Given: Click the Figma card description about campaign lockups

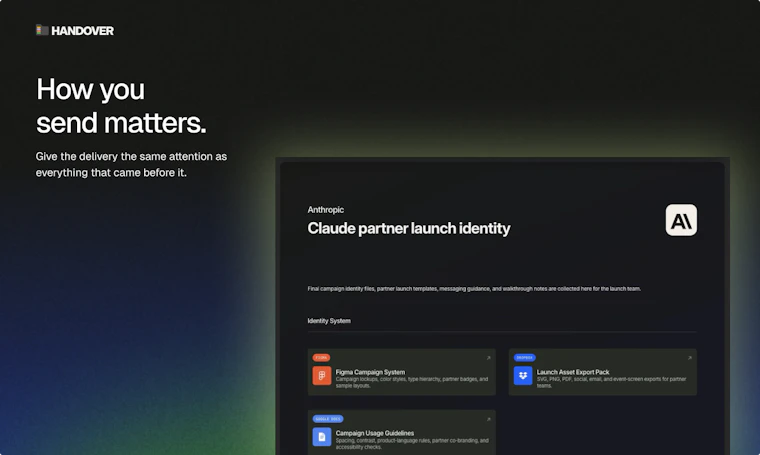Looking at the screenshot, I should (412, 382).
